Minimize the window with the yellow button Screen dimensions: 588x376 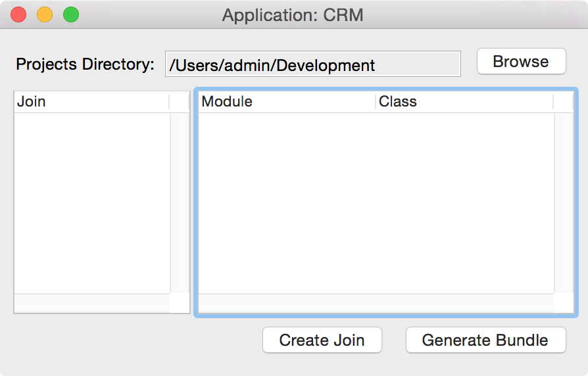coord(45,14)
